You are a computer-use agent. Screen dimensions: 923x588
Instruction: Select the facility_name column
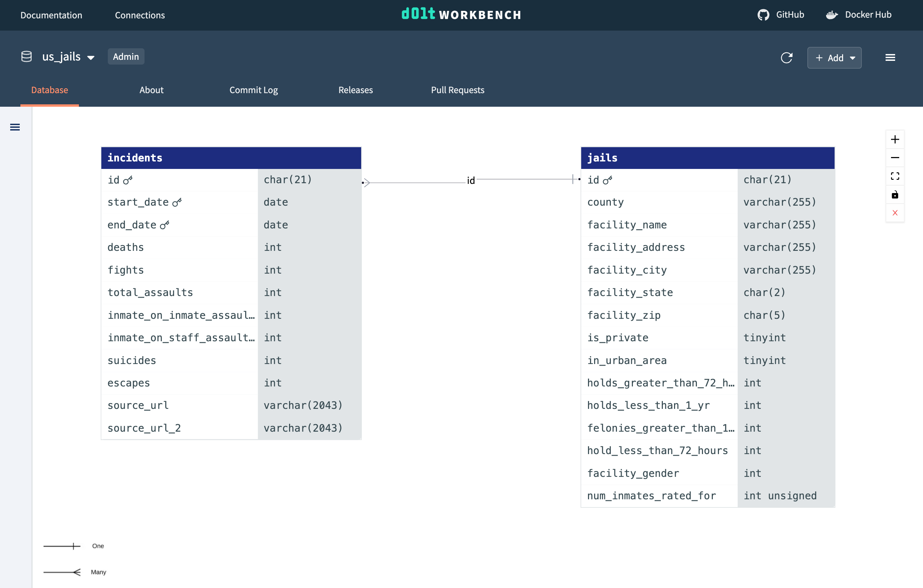708,225
